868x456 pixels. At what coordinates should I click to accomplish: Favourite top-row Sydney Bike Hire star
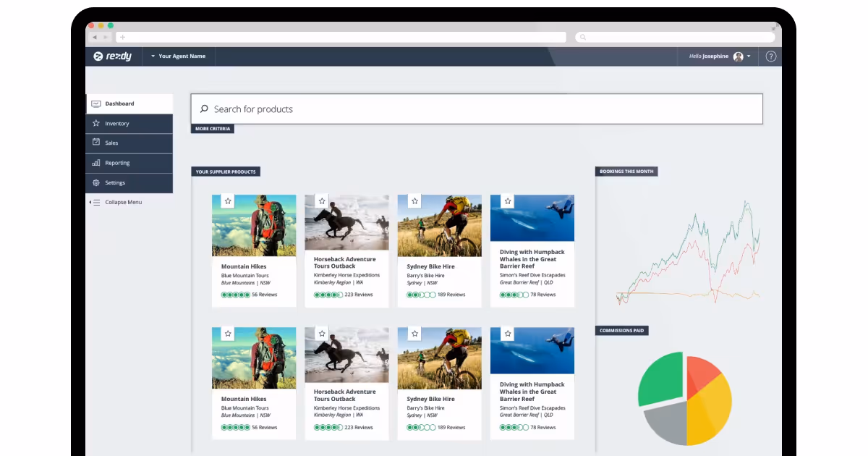pyautogui.click(x=415, y=201)
